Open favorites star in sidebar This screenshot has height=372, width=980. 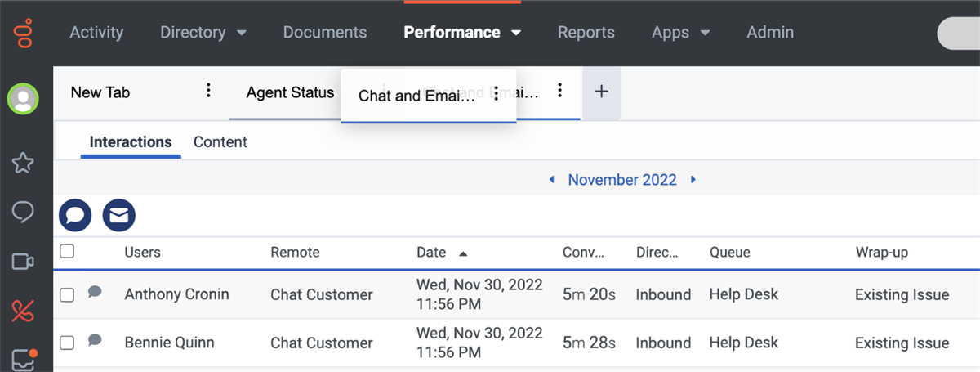coord(23,163)
